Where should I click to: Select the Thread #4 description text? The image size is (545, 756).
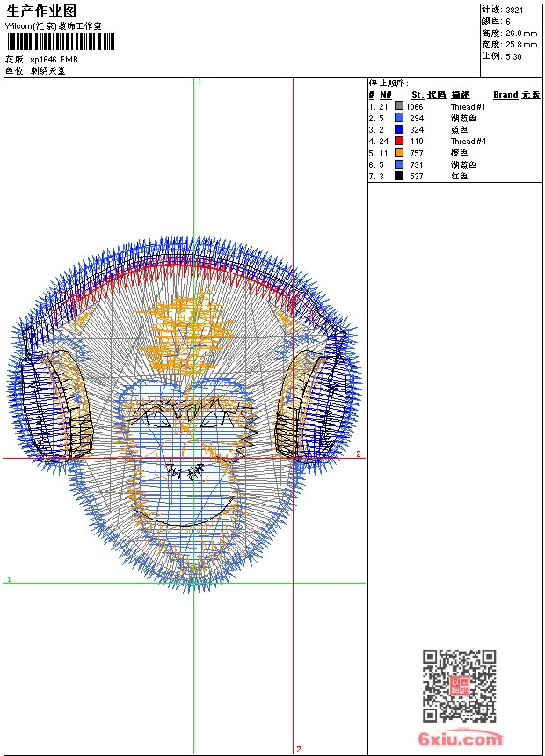click(468, 141)
